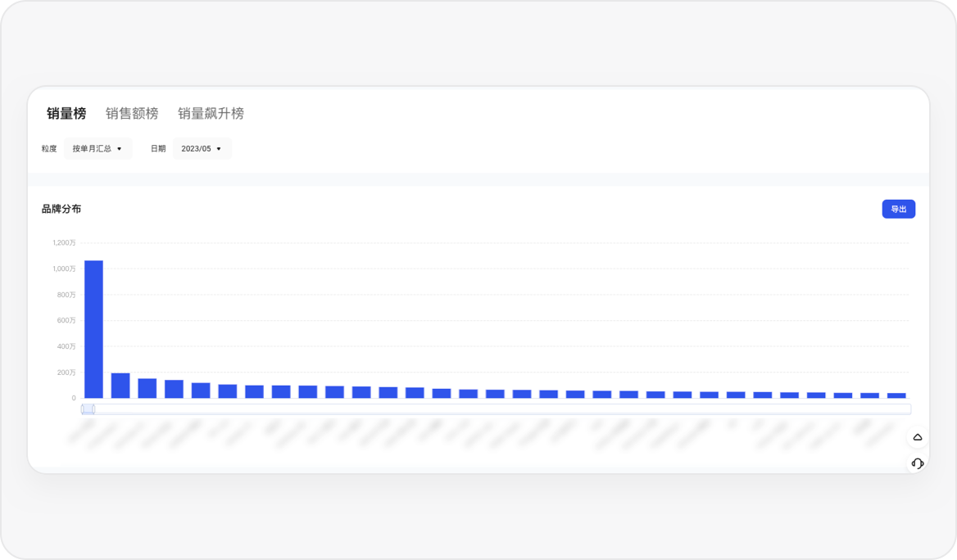This screenshot has width=957, height=560.
Task: Click the blue 导出 export button
Action: pos(898,209)
